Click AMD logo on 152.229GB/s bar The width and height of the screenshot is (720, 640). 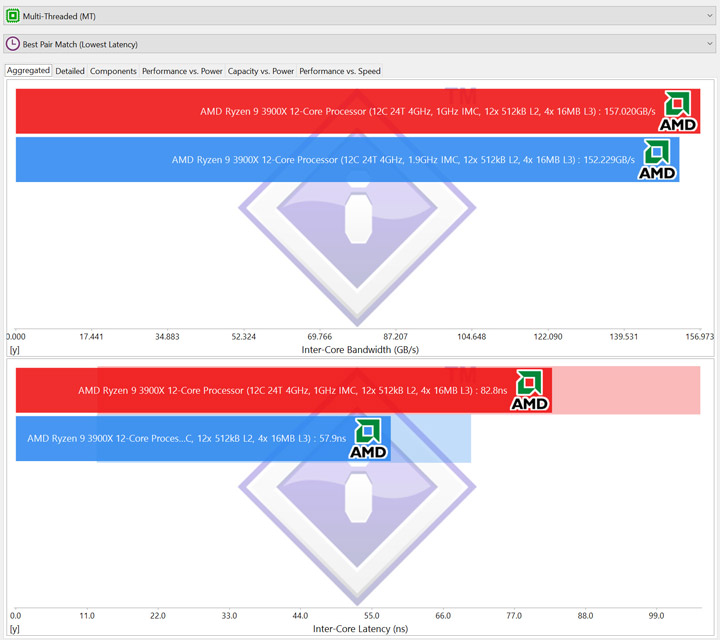(x=657, y=159)
